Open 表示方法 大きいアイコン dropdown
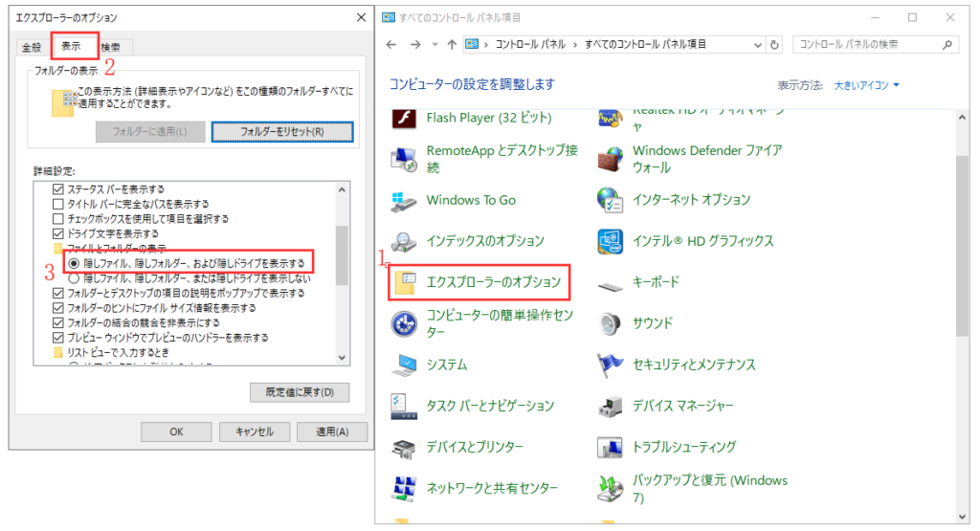980x531 pixels. (867, 85)
